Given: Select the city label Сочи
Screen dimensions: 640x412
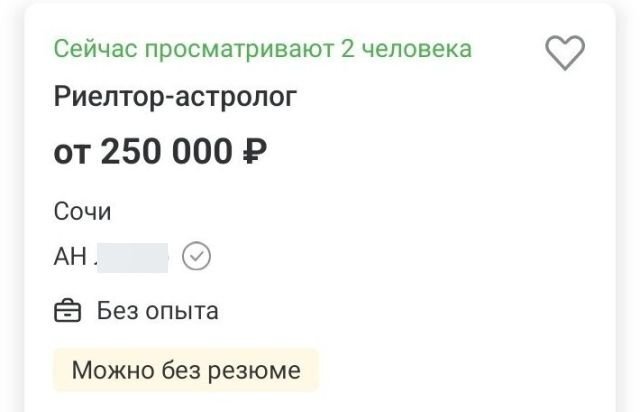Looking at the screenshot, I should (x=82, y=212).
